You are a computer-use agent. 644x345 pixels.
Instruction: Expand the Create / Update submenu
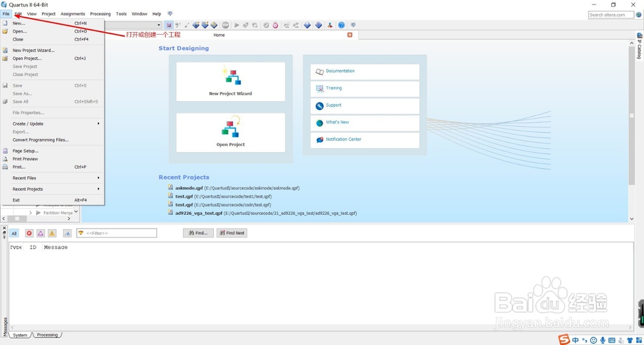(x=53, y=124)
